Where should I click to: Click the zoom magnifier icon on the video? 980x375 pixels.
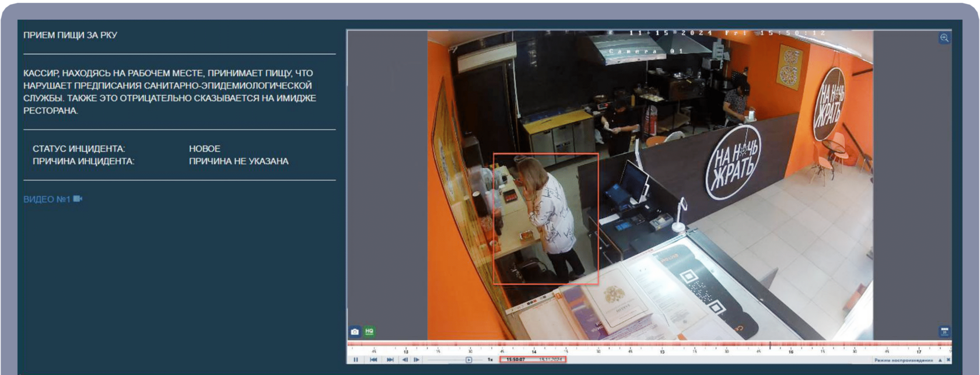pos(944,38)
